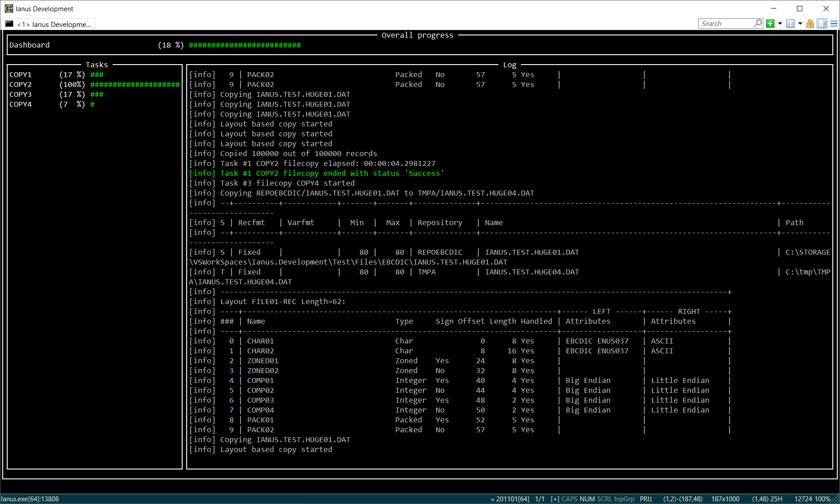Toggle the padlock lock icon
The width and height of the screenshot is (840, 504).
810,24
